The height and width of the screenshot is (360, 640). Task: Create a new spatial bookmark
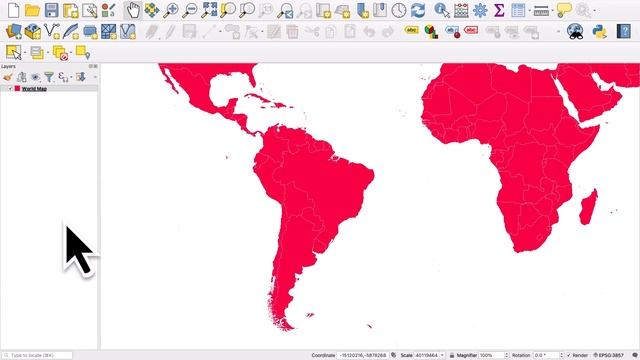(x=362, y=11)
